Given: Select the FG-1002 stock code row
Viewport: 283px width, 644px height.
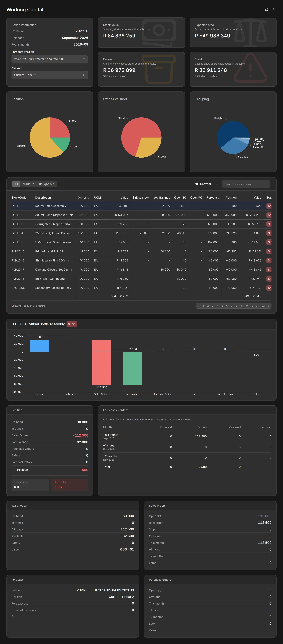Looking at the screenshot, I should (x=141, y=215).
